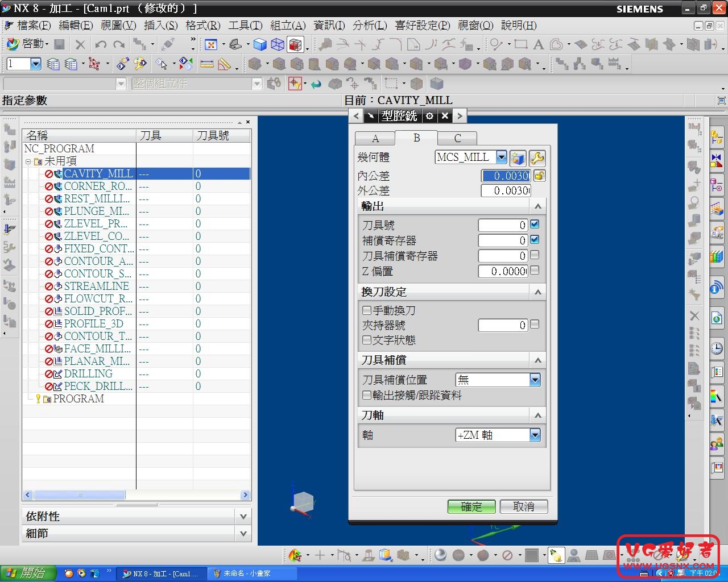Uncheck the 刀具號 checkbox
This screenshot has height=582, width=728.
[x=535, y=225]
